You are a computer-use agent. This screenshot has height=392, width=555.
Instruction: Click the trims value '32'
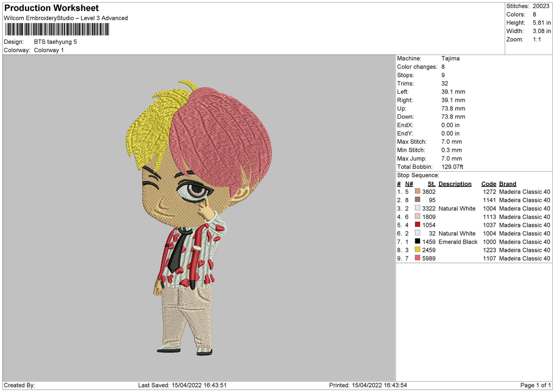pos(445,83)
